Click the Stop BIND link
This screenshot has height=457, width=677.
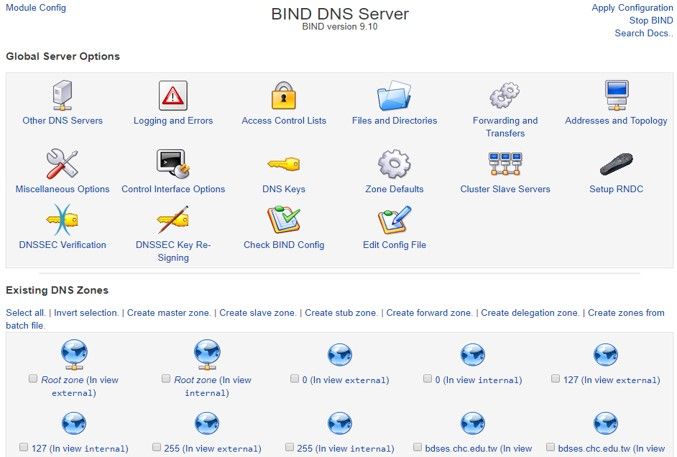[651, 20]
